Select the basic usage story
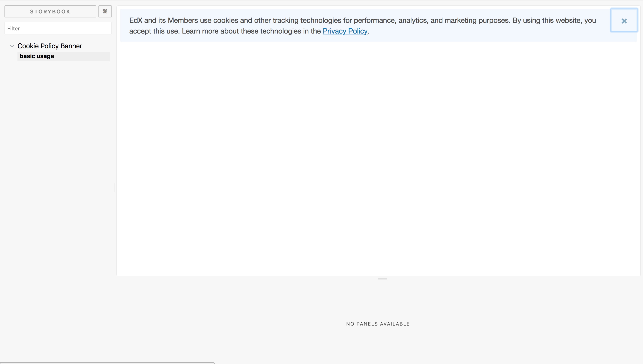The image size is (643, 364). pyautogui.click(x=37, y=56)
